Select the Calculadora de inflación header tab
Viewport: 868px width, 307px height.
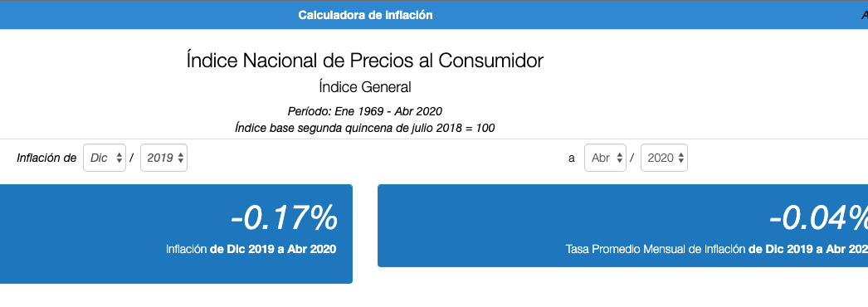click(x=365, y=16)
